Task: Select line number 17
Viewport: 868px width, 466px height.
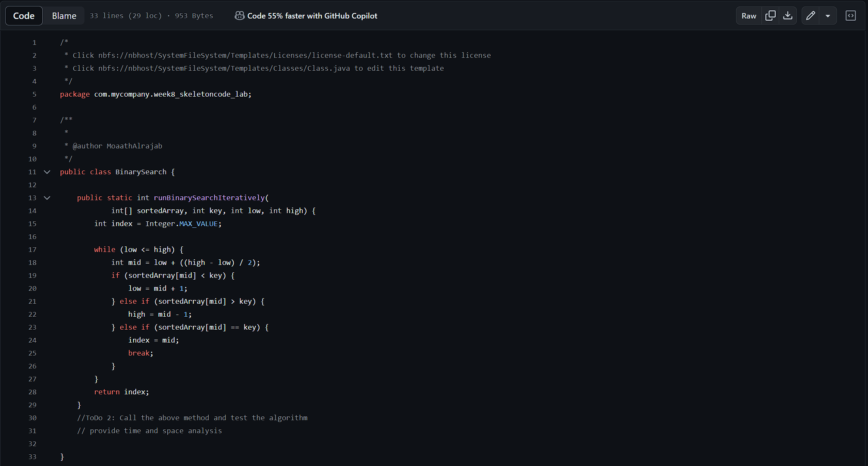Action: [x=32, y=249]
